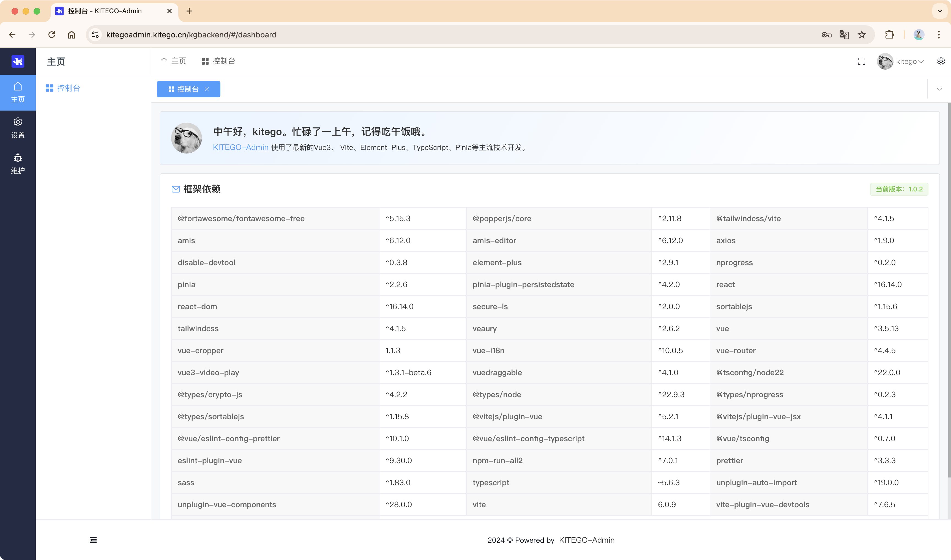
Task: Close the KITEGO-Admin browser tab
Action: [x=169, y=11]
